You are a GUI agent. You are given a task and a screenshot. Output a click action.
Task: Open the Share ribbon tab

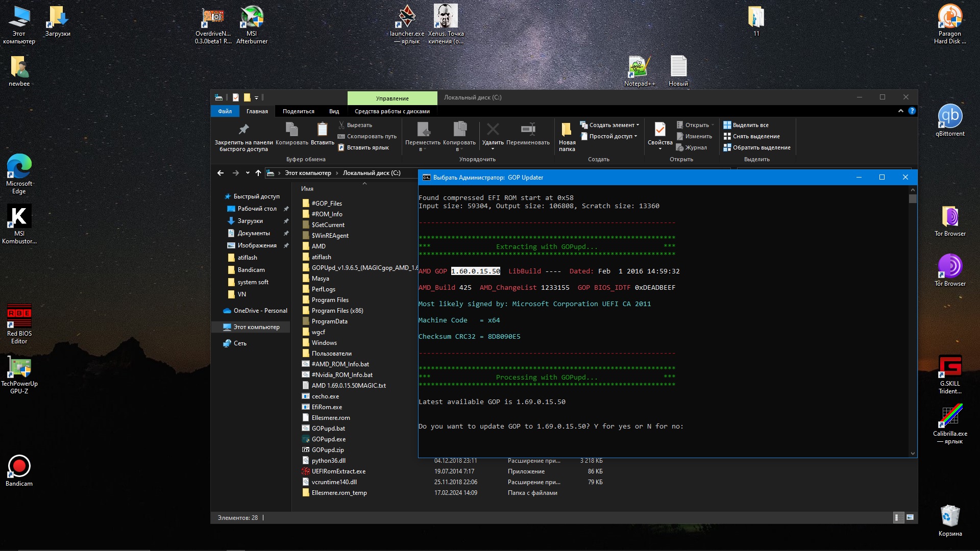pos(299,111)
